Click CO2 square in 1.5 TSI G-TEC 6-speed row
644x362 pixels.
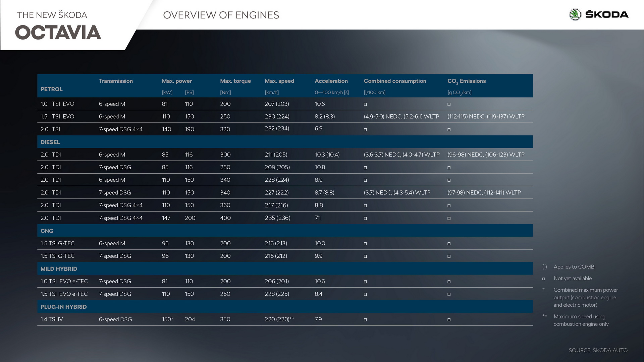click(449, 244)
